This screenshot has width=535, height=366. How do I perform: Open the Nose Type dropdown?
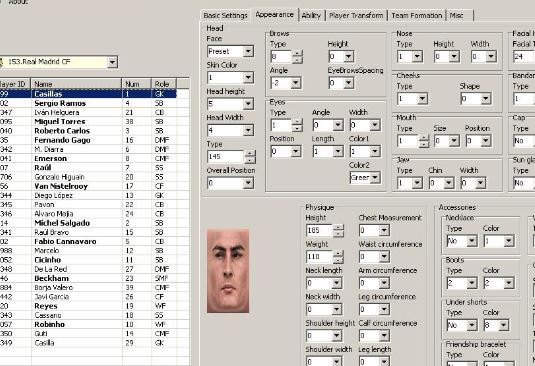point(417,57)
